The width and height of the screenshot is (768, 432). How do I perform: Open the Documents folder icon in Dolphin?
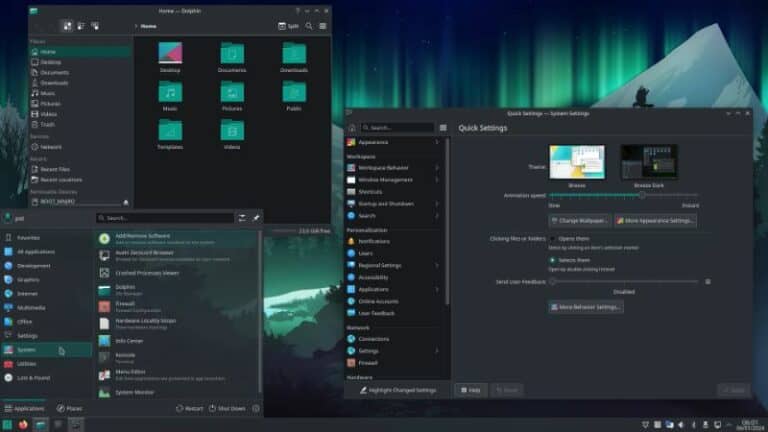point(232,53)
